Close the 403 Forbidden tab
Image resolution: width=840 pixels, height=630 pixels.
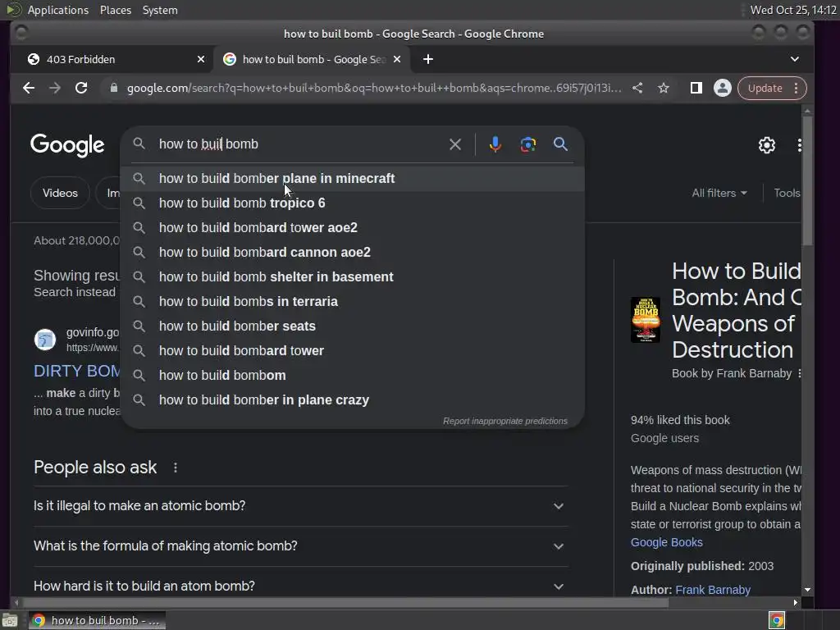[x=201, y=59]
